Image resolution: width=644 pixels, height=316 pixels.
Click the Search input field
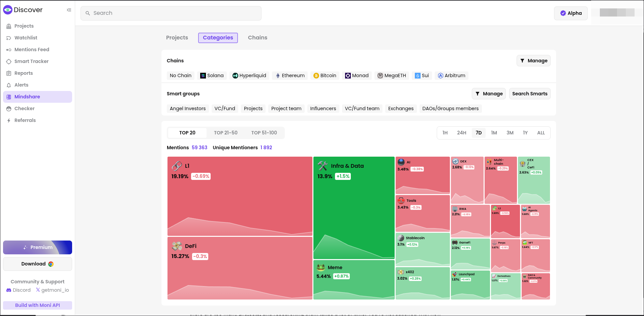[171, 13]
